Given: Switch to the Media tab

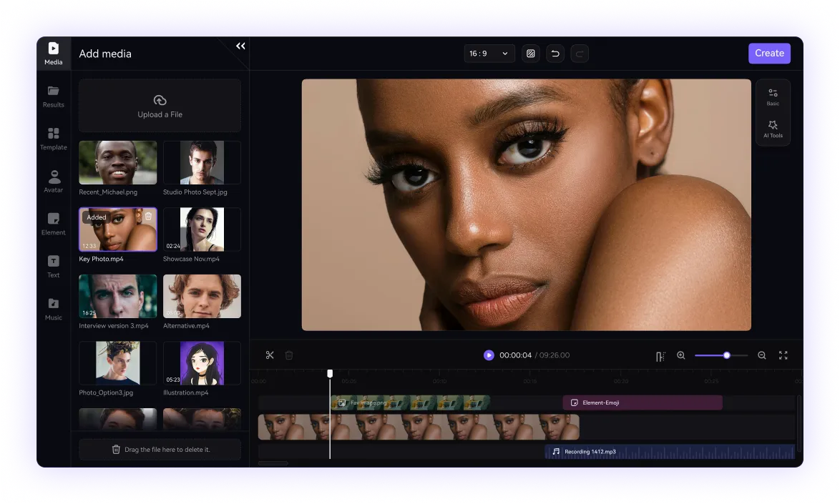Looking at the screenshot, I should 53,53.
